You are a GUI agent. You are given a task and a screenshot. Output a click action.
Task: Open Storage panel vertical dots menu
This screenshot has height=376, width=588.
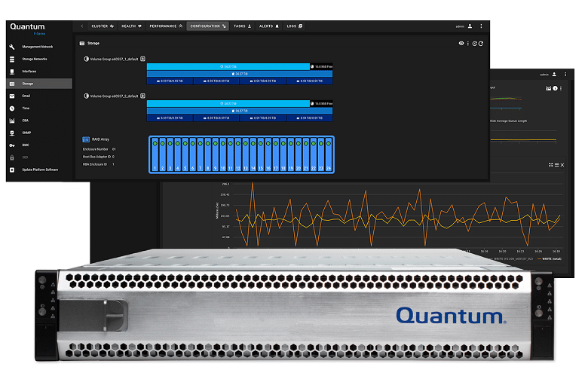coord(468,44)
